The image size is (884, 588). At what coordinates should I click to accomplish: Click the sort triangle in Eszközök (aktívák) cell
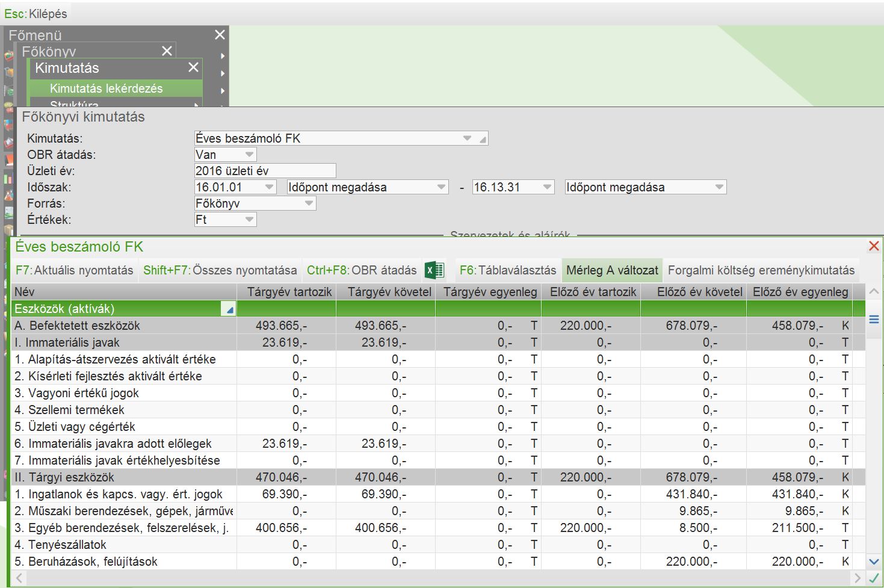coord(229,310)
